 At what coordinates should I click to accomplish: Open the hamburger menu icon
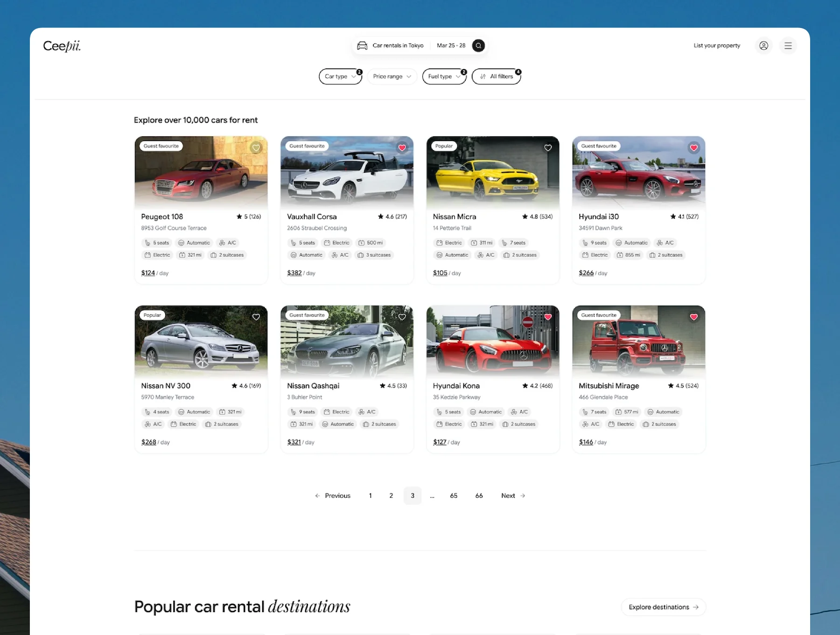[788, 46]
